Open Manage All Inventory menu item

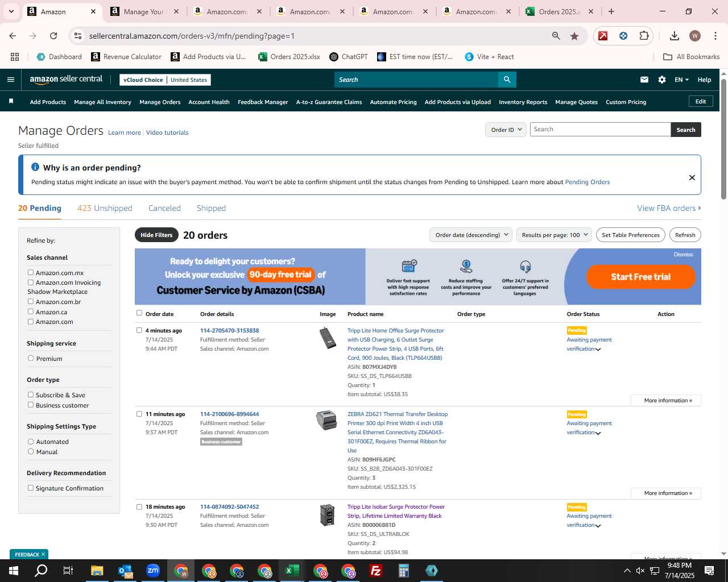click(x=102, y=102)
